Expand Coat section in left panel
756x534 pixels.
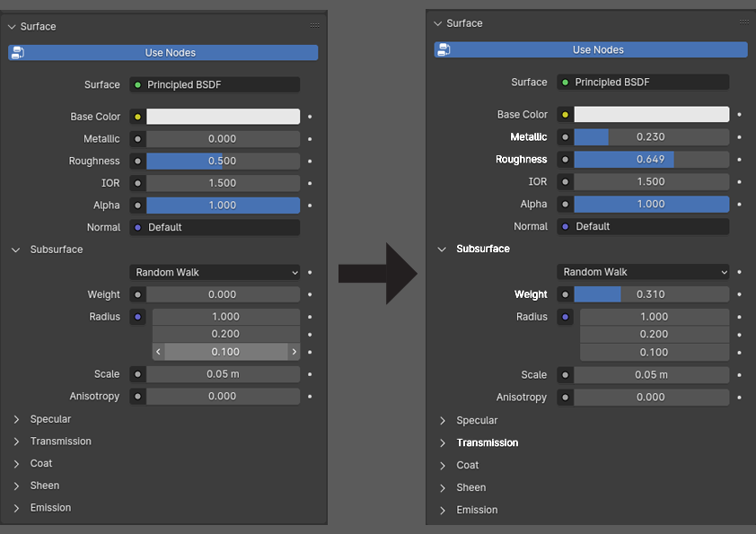(16, 464)
